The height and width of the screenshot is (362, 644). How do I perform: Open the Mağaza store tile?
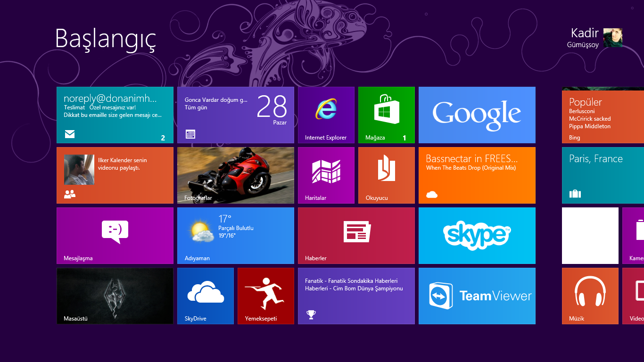point(387,115)
